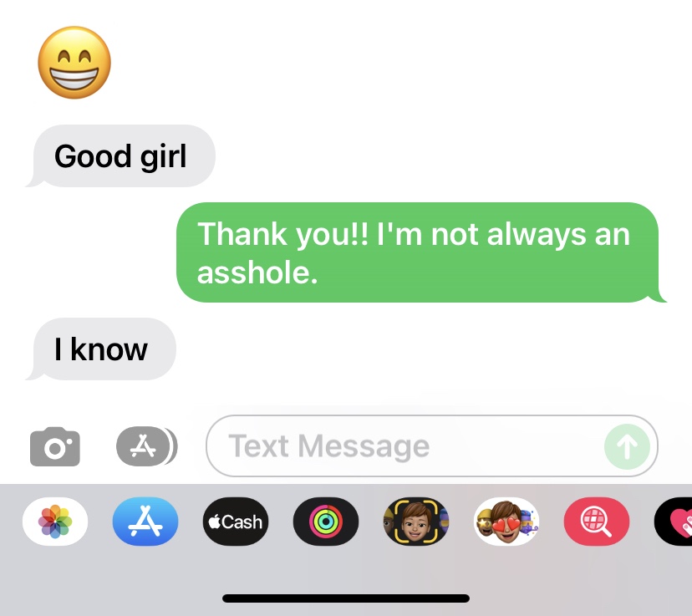This screenshot has height=616, width=692.
Task: Tap the green send arrow button
Action: 627,446
